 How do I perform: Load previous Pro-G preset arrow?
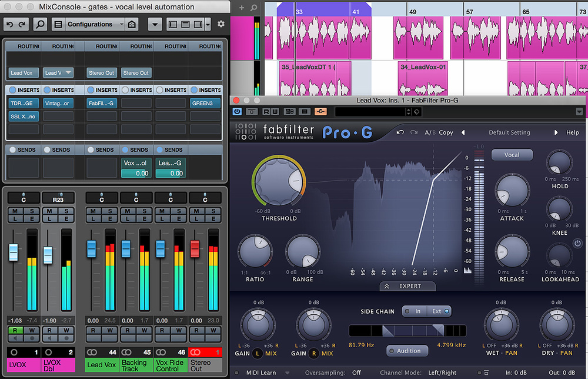463,132
